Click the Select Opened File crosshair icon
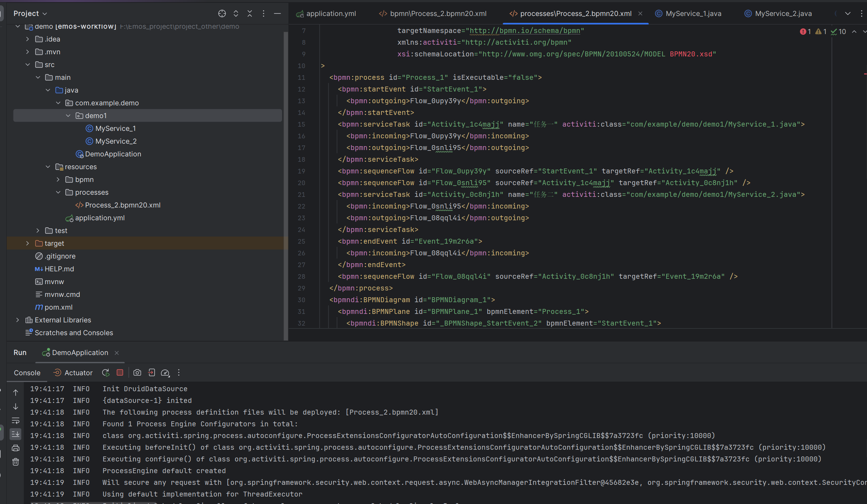867x504 pixels. [x=222, y=13]
